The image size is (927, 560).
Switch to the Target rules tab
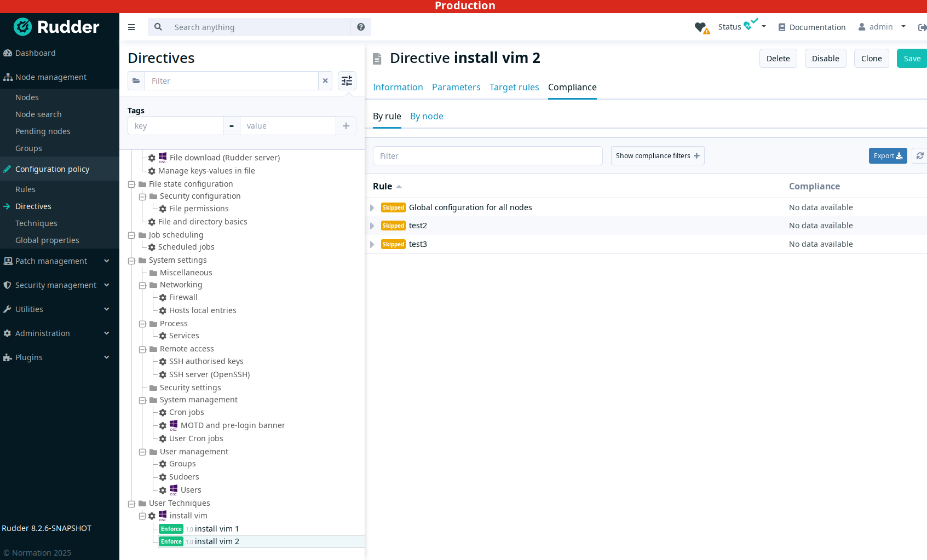point(514,87)
